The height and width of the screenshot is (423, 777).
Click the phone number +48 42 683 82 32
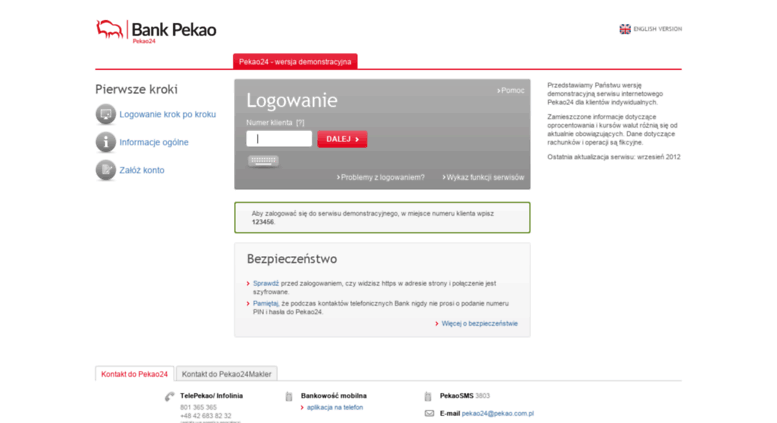point(206,416)
